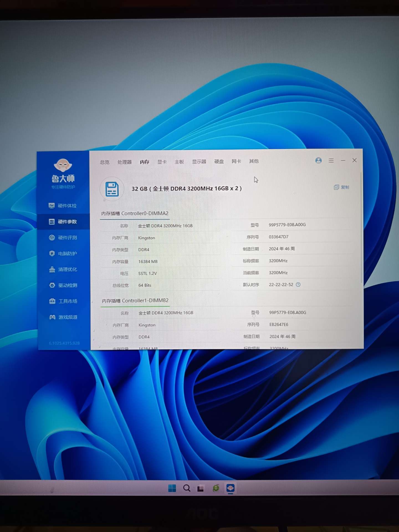Open 电脑防护 computer protection section
This screenshot has height=532, width=399.
point(63,254)
